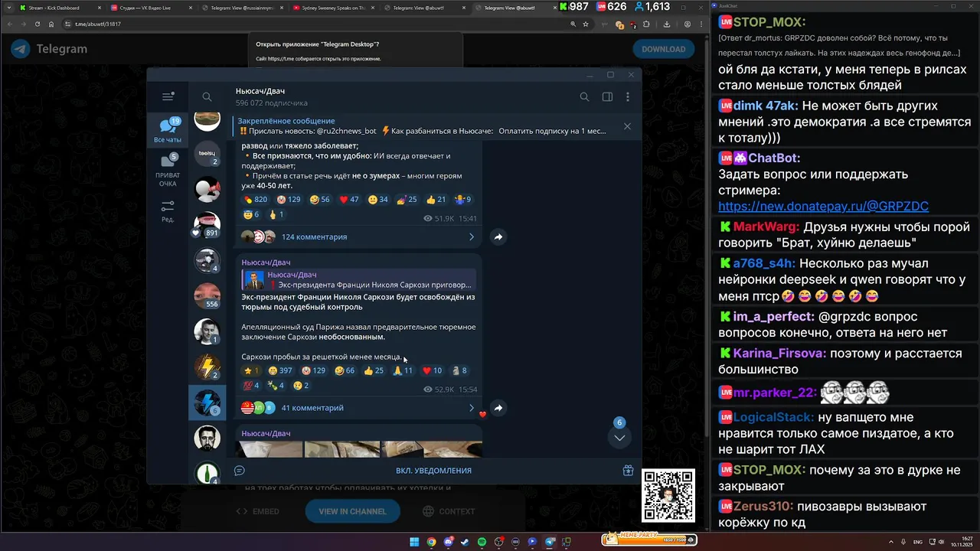Open channel three-dot options menu
The width and height of the screenshot is (980, 551).
628,96
